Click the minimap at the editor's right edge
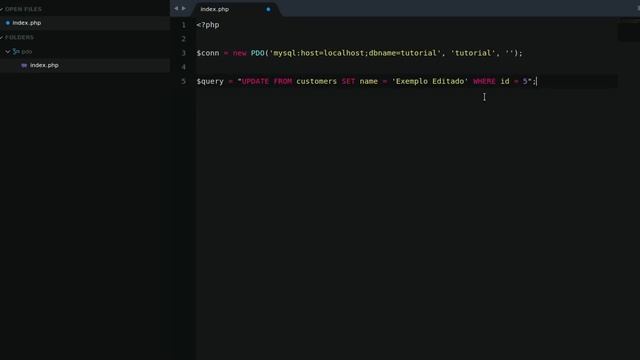Screen dimensions: 640x360 [x=629, y=30]
